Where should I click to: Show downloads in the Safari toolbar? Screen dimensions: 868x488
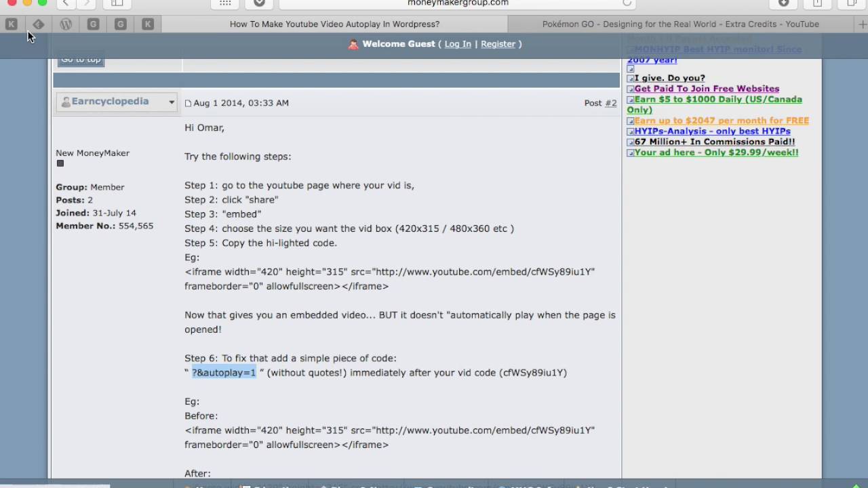[783, 3]
